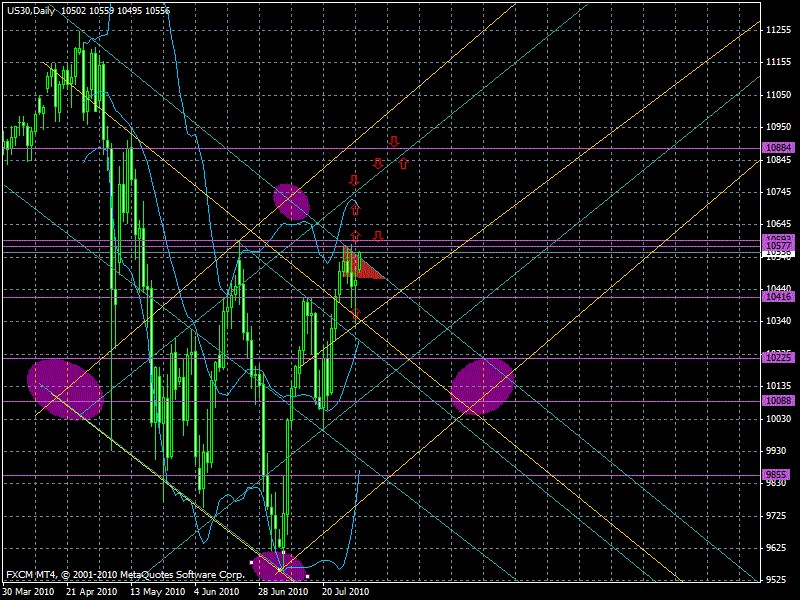Click the 11255 price scale value

(779, 30)
